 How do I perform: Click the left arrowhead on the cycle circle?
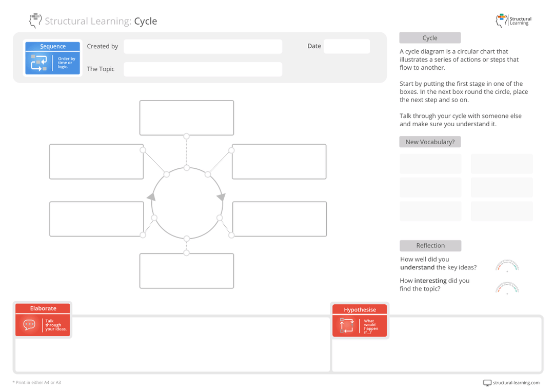click(x=152, y=196)
